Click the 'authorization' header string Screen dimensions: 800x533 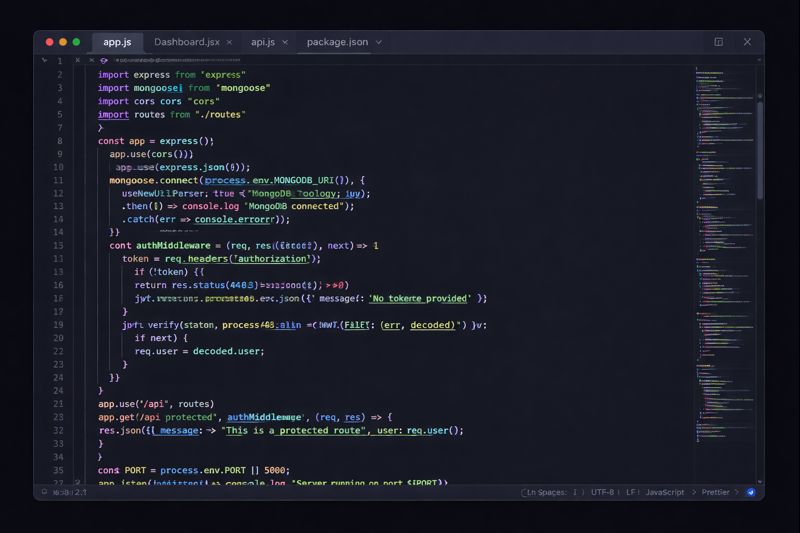pos(272,259)
